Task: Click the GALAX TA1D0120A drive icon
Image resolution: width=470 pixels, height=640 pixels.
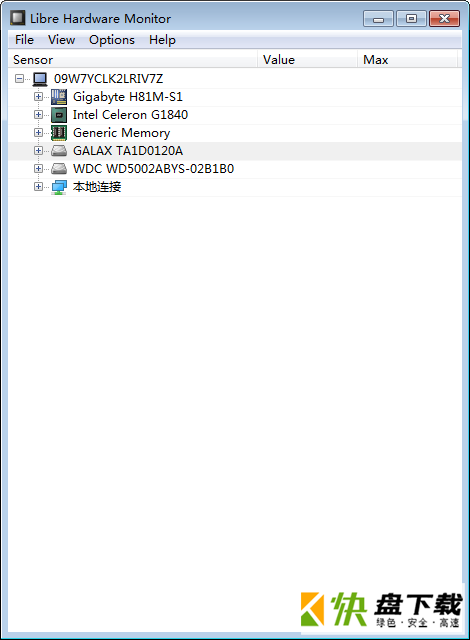Action: (59, 151)
